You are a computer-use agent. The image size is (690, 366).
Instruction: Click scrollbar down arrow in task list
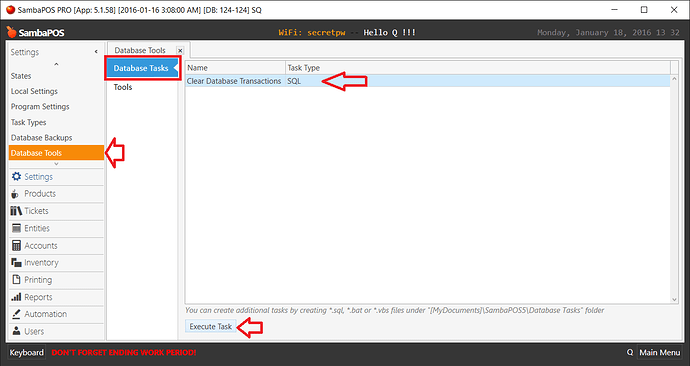pyautogui.click(x=674, y=299)
